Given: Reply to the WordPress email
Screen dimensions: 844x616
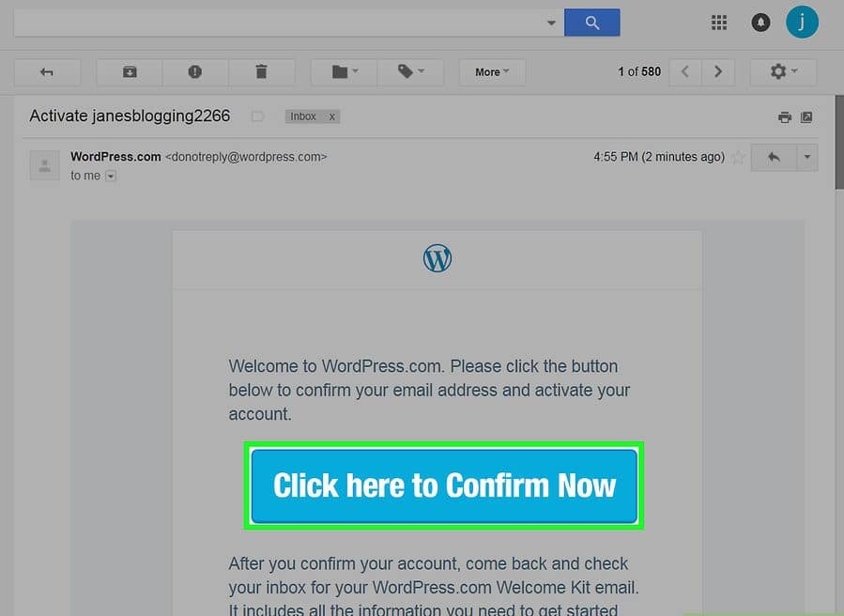Looking at the screenshot, I should 774,157.
